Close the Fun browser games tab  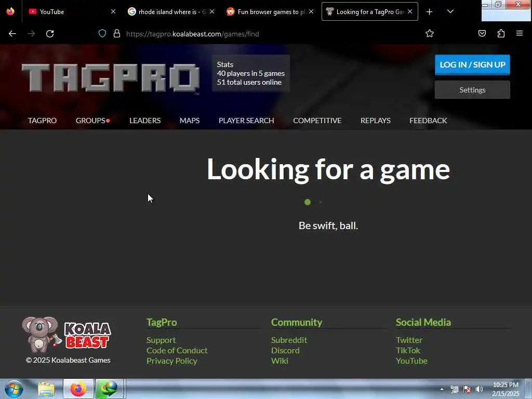(x=311, y=11)
